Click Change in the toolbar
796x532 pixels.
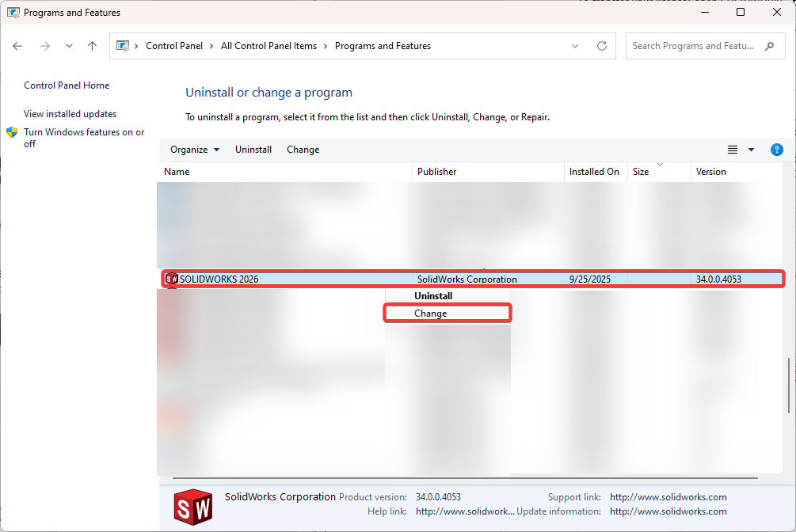click(x=303, y=150)
